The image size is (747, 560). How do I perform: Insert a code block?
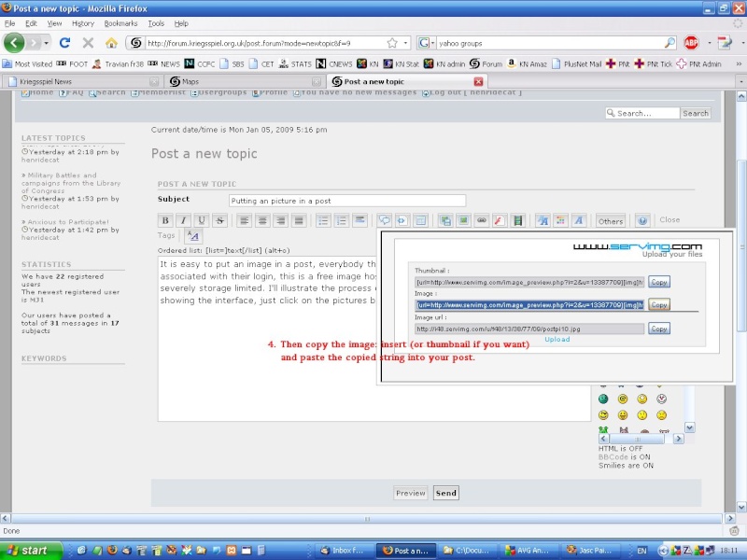pyautogui.click(x=402, y=220)
